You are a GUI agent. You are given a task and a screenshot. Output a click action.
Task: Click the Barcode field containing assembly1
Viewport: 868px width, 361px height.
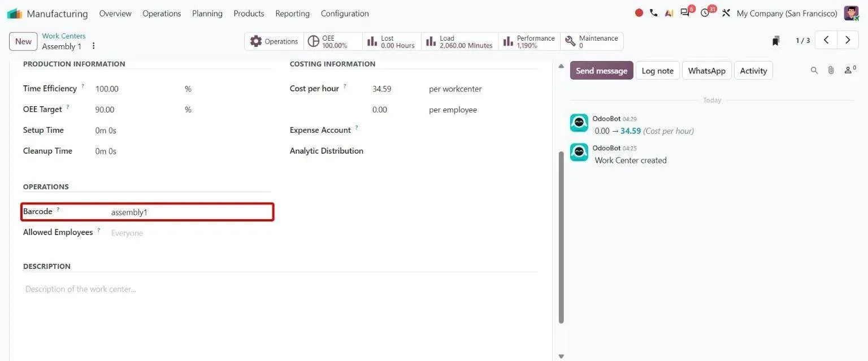point(190,212)
